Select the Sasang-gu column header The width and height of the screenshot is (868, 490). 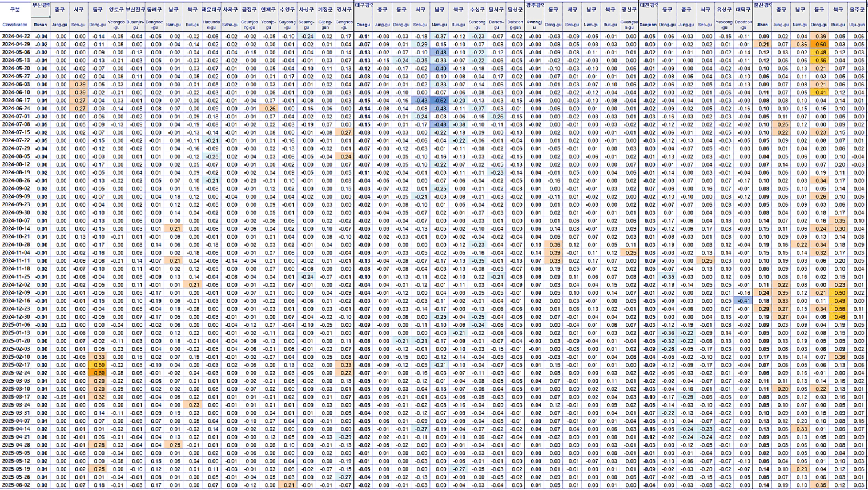307,25
